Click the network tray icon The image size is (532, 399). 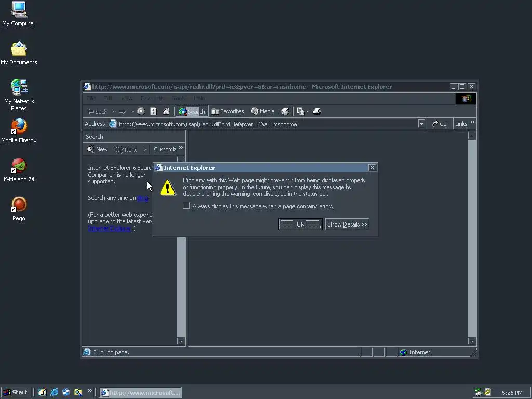[x=478, y=392]
